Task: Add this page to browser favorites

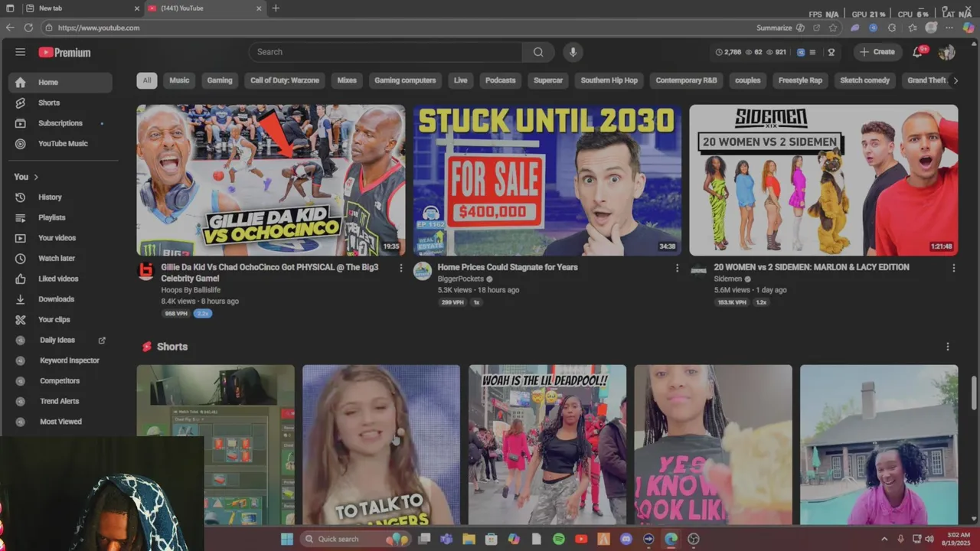Action: pyautogui.click(x=833, y=28)
